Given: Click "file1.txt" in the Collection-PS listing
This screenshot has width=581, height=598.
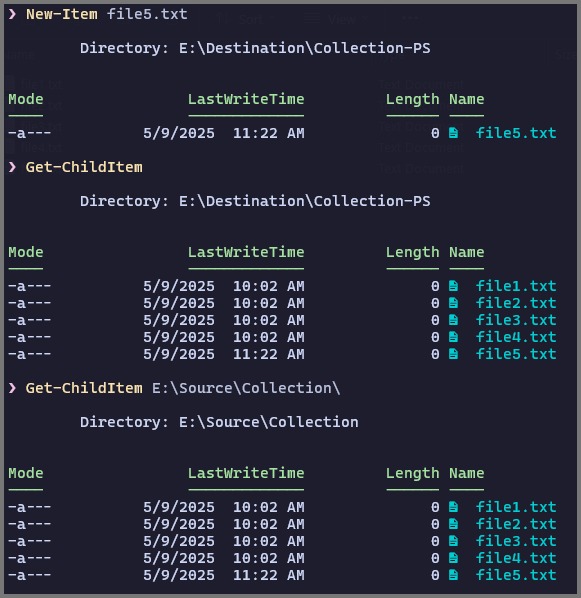Looking at the screenshot, I should [516, 286].
